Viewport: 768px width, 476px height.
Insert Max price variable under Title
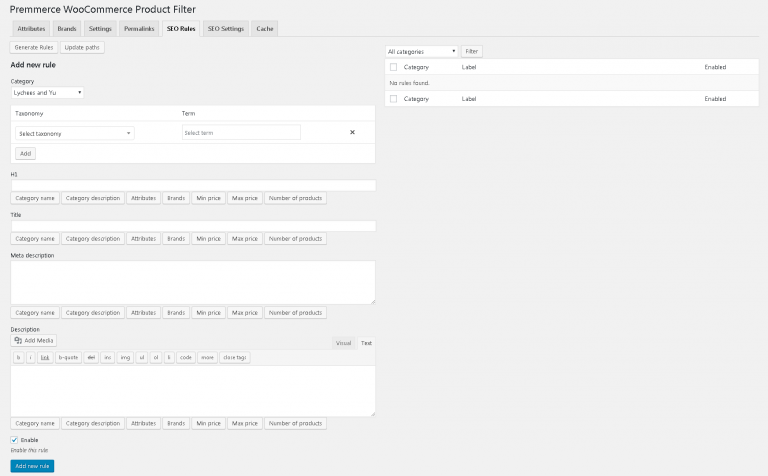[245, 239]
